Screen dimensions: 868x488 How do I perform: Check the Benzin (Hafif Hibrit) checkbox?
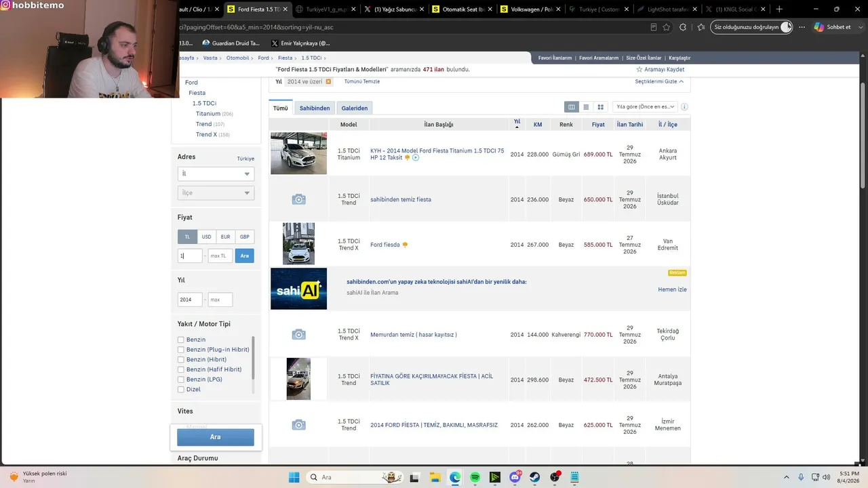(x=181, y=369)
